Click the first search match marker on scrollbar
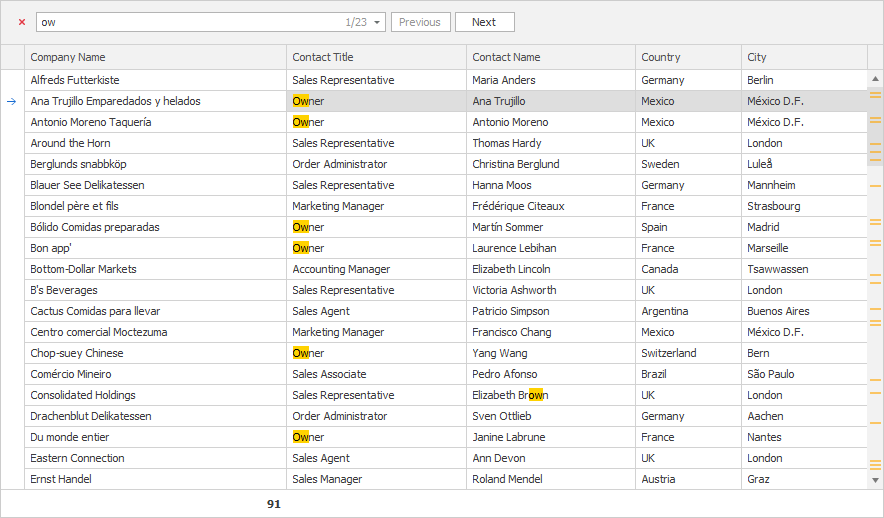884x518 pixels. click(x=876, y=94)
